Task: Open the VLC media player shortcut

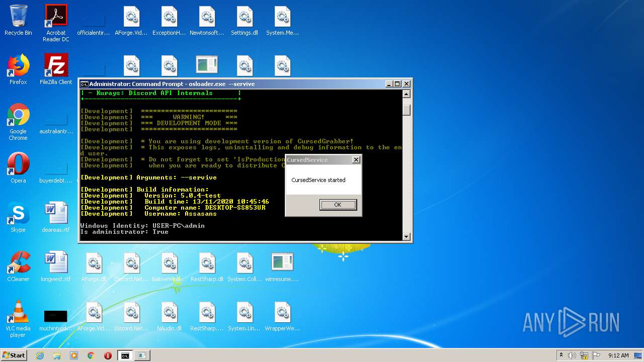Action: point(18,319)
